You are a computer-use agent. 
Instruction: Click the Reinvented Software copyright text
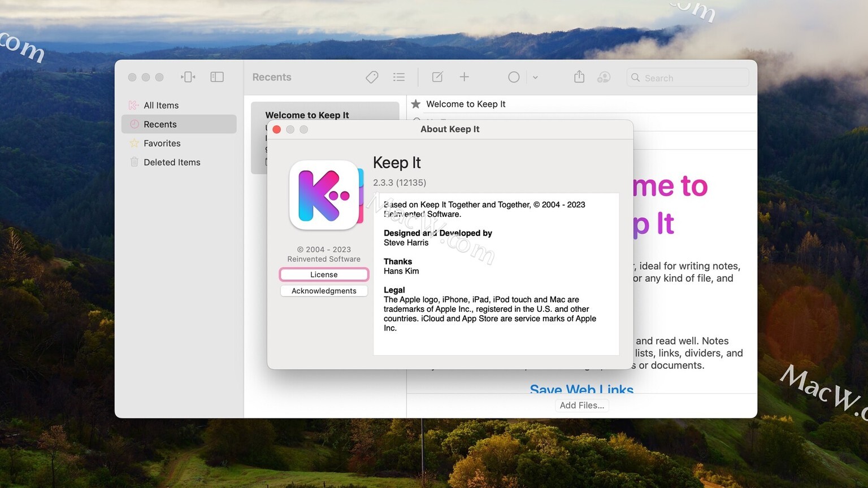pyautogui.click(x=324, y=254)
